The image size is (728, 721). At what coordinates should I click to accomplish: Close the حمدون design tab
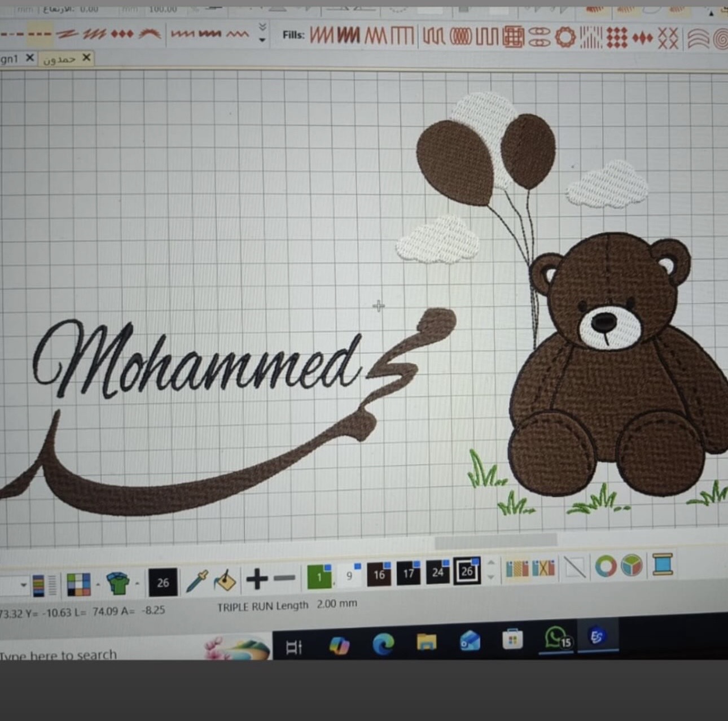[86, 58]
